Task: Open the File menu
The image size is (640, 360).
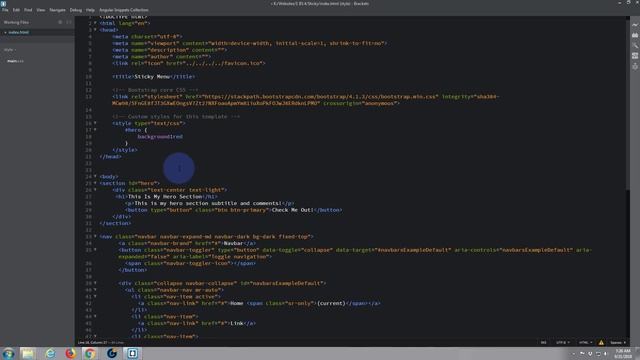Action: (x=5, y=10)
